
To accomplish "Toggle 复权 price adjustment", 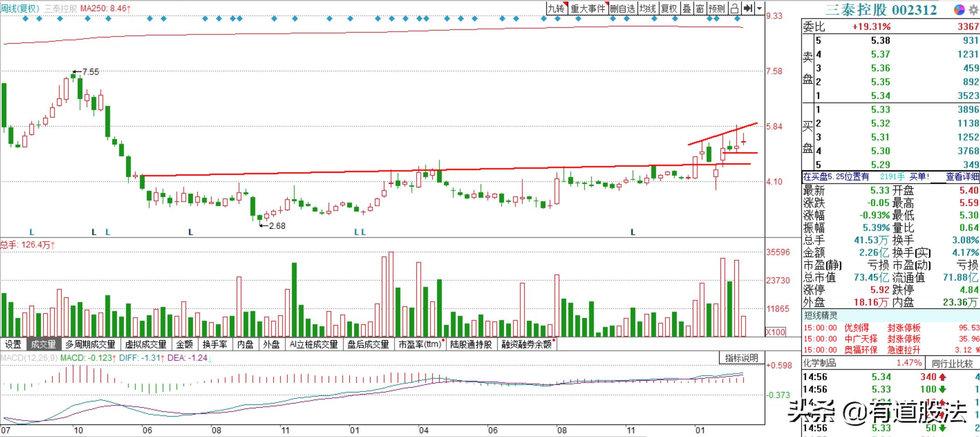I will tap(669, 8).
